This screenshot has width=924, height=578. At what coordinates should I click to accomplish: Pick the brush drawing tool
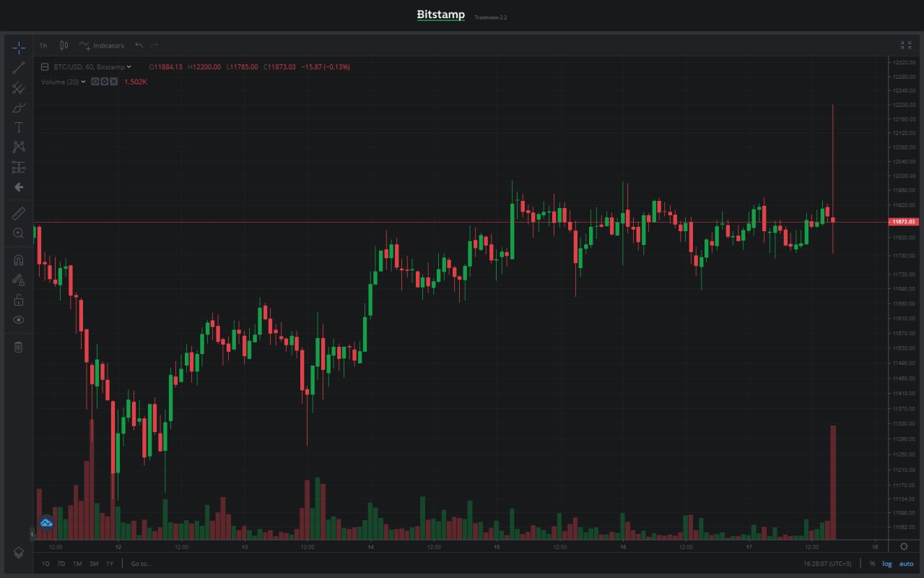pyautogui.click(x=19, y=108)
